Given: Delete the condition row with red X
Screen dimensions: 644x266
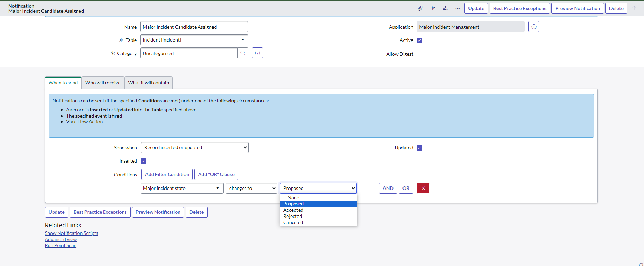Looking at the screenshot, I should (x=423, y=188).
